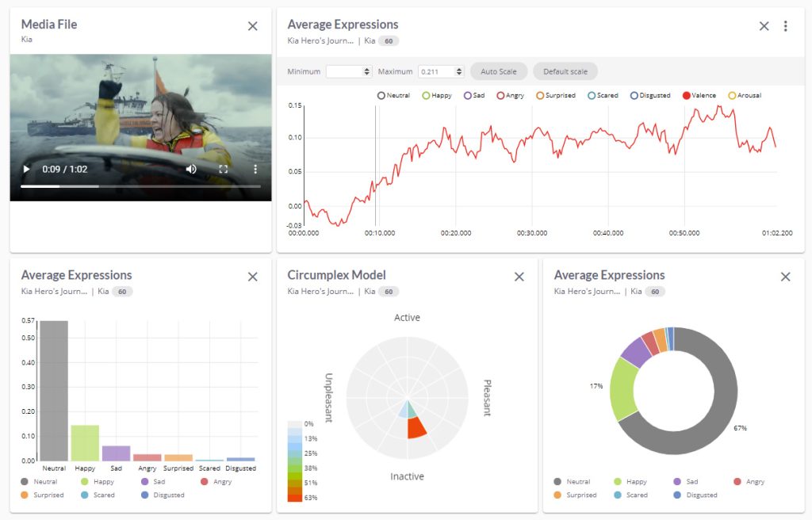The image size is (812, 520).
Task: Click the Auto Scale button
Action: pyautogui.click(x=498, y=71)
